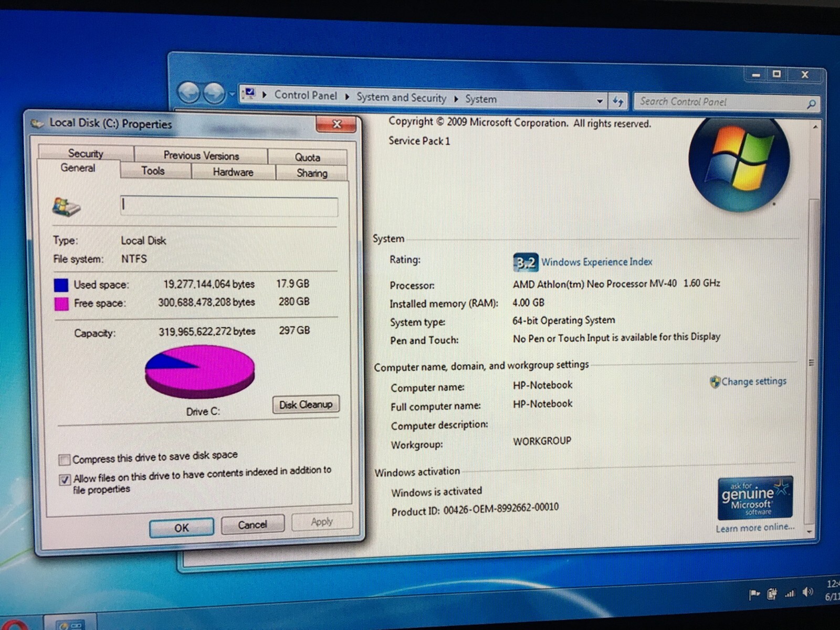Click the Apply button

click(x=322, y=521)
